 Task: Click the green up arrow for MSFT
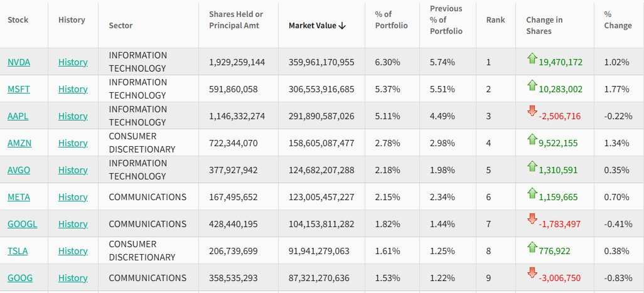532,86
